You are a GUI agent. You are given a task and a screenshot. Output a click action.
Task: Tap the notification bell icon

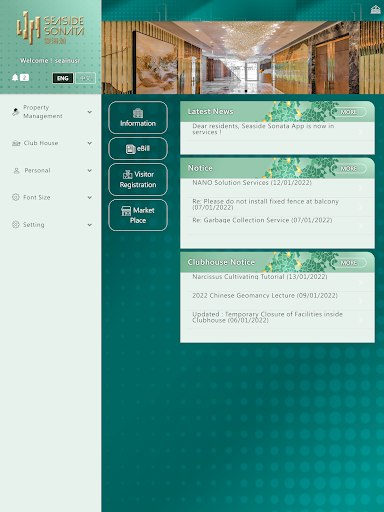(x=15, y=78)
